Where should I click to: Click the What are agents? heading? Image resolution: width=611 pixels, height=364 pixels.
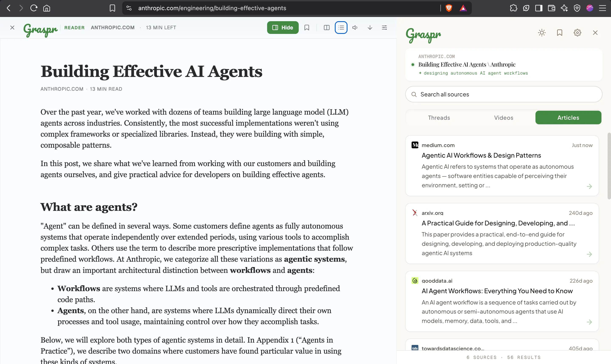[x=89, y=207]
